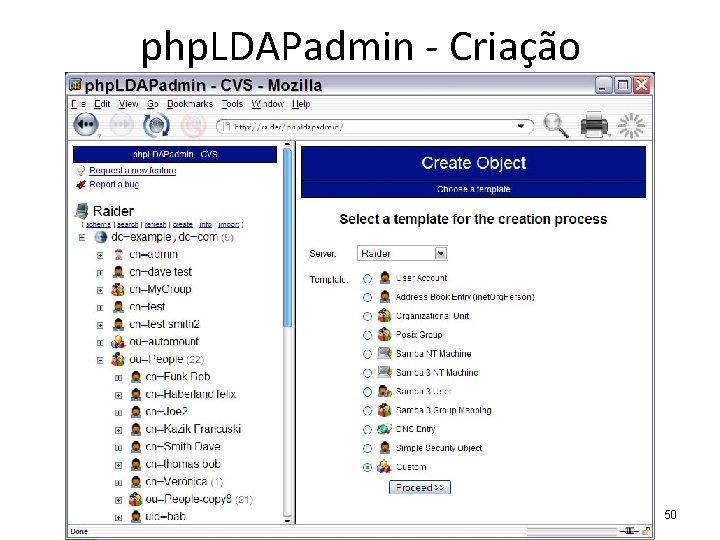720x540 pixels.
Task: Click the magnifier Search icon in toolbar
Action: point(556,125)
